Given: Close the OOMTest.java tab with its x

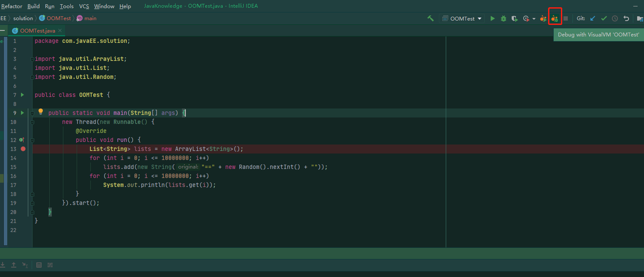Looking at the screenshot, I should 59,30.
